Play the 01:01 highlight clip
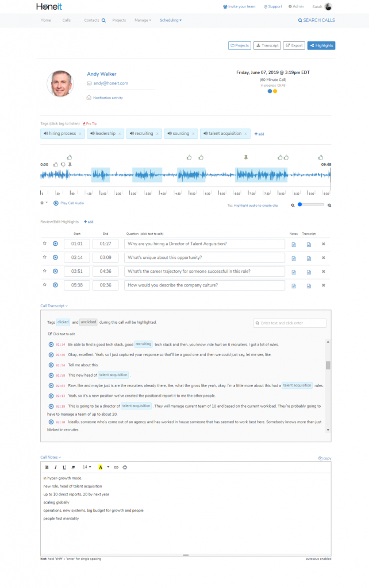This screenshot has width=369, height=588. pos(55,243)
